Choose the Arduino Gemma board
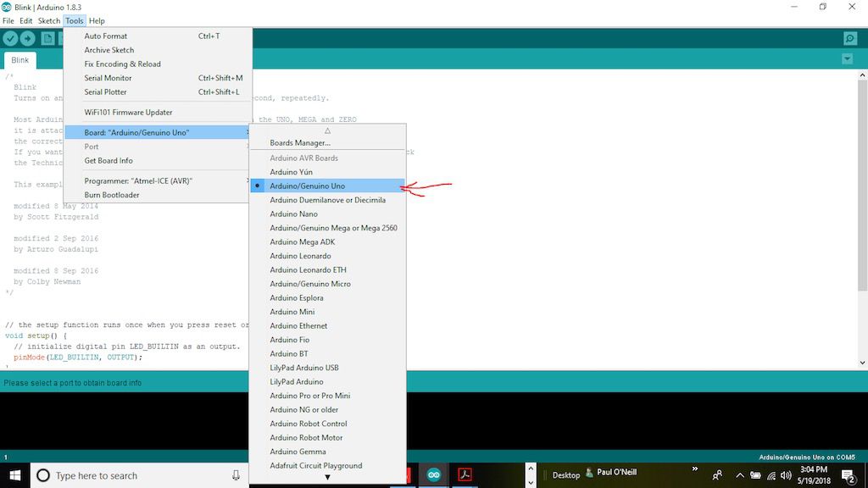This screenshot has height=488, width=868. (x=328, y=452)
